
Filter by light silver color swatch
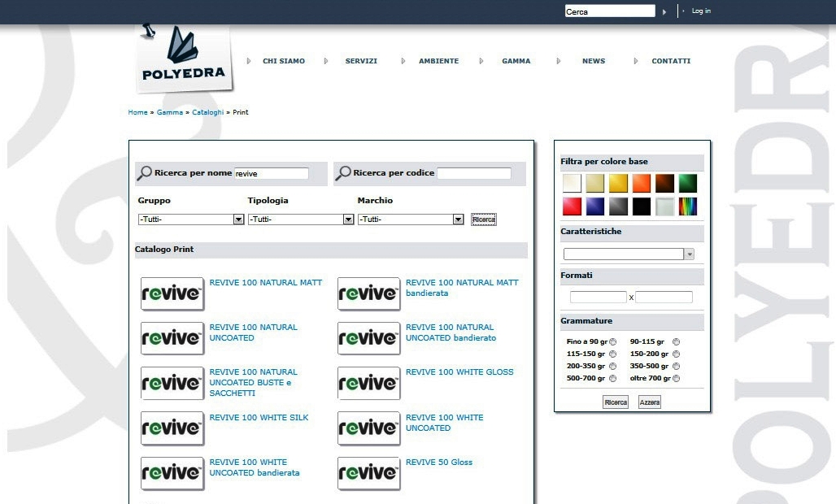(665, 206)
